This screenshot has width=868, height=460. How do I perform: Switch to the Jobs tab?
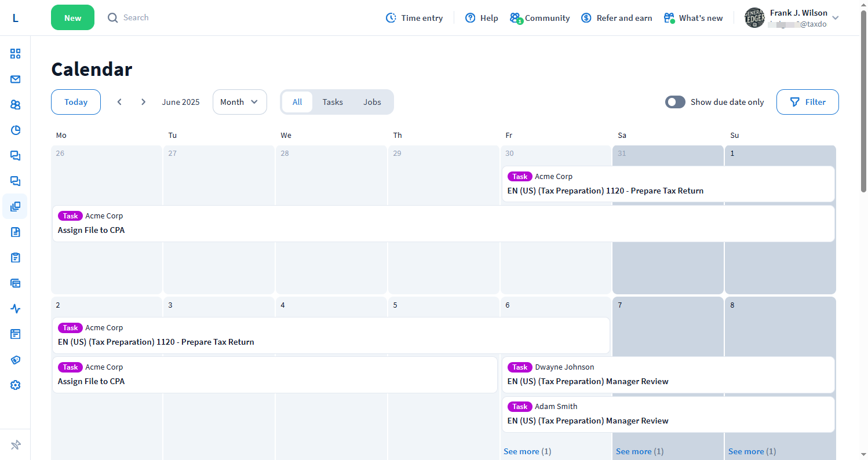[x=372, y=102]
